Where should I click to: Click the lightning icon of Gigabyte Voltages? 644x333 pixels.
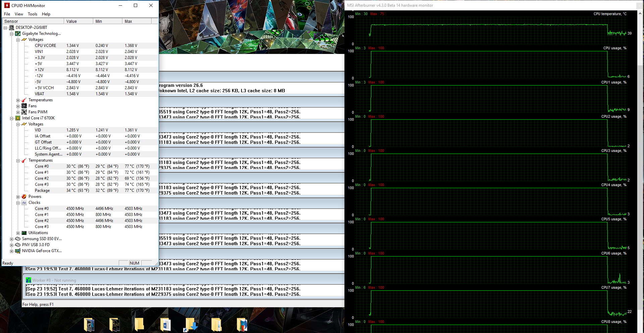pos(24,40)
